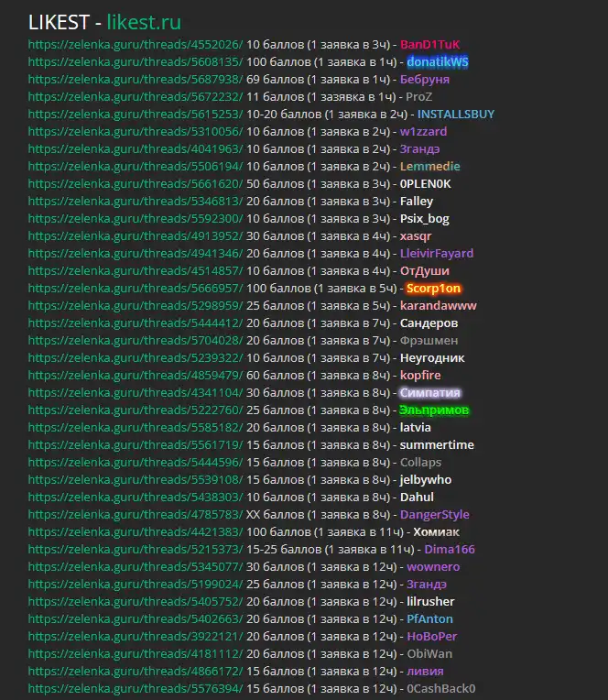Click the Бебруня username
The width and height of the screenshot is (608, 700).
425,80
